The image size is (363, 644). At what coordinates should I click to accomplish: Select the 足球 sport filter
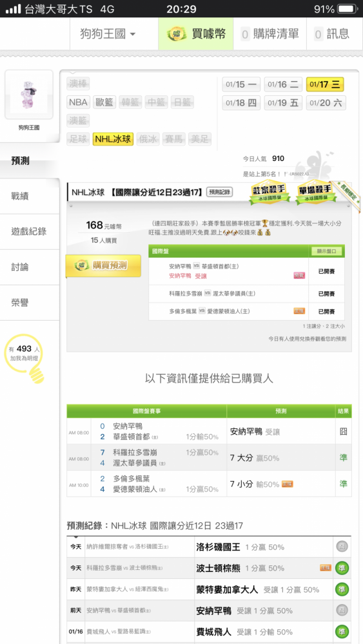click(x=78, y=139)
